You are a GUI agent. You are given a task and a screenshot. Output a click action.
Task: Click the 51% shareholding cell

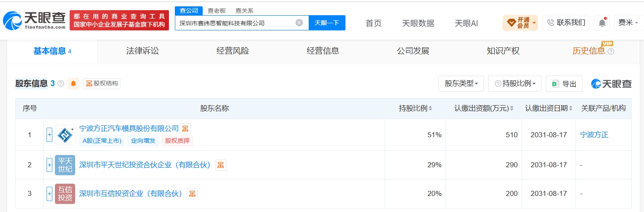tap(415, 135)
